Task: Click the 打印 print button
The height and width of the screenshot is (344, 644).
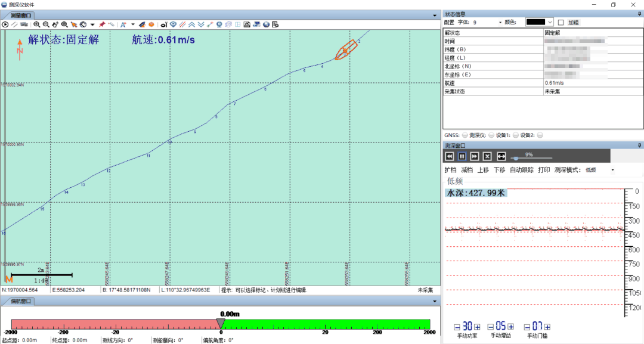Action: coord(544,170)
